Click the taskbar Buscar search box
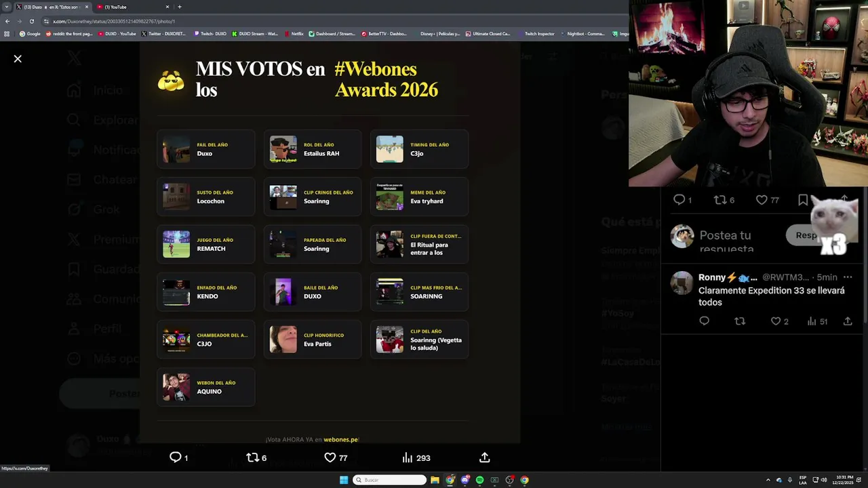Image resolution: width=868 pixels, height=488 pixels. (390, 480)
